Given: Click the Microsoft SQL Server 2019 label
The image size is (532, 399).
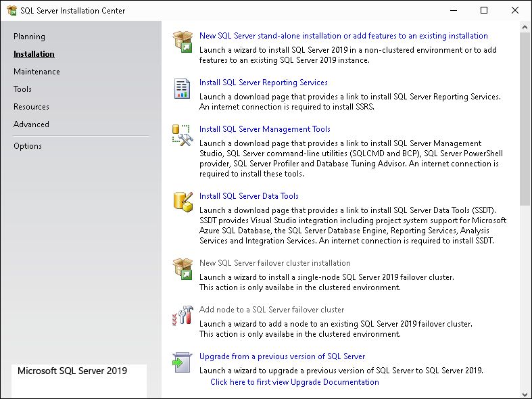Looking at the screenshot, I should [x=72, y=371].
